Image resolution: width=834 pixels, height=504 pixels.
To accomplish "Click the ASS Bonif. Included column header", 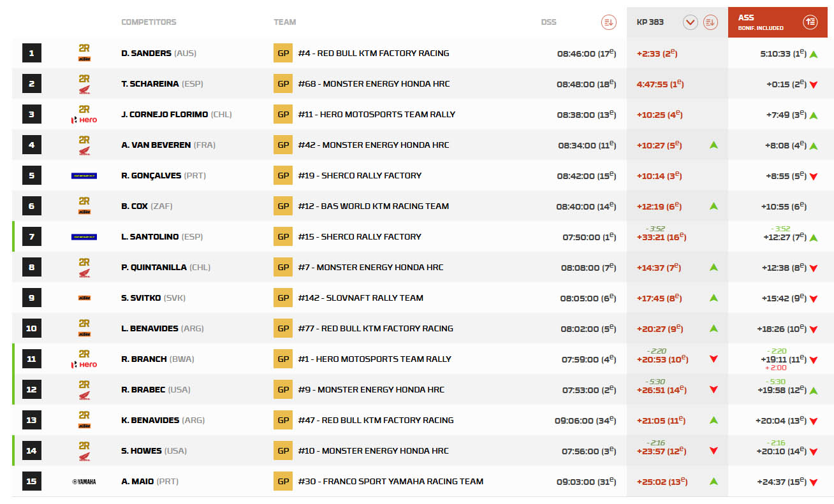I will tap(760, 22).
